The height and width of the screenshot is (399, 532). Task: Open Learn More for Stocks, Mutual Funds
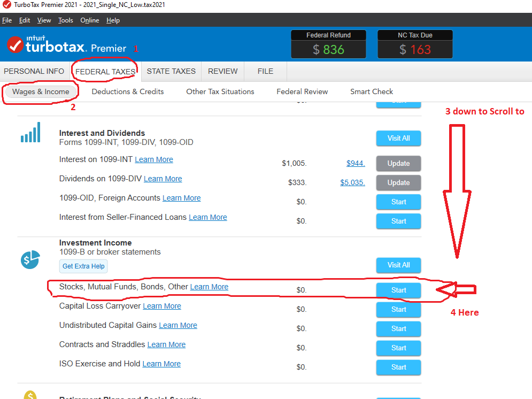point(210,287)
